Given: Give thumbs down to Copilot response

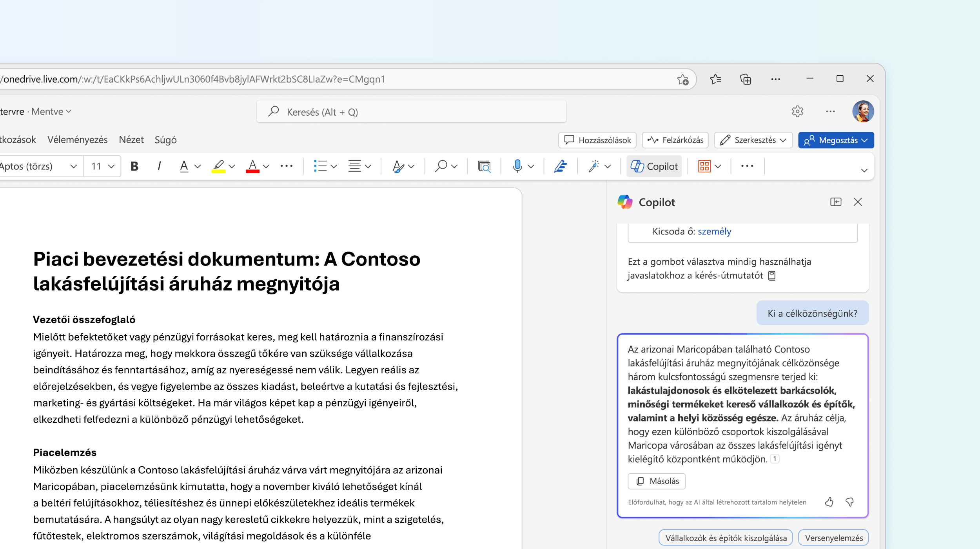Looking at the screenshot, I should [849, 502].
